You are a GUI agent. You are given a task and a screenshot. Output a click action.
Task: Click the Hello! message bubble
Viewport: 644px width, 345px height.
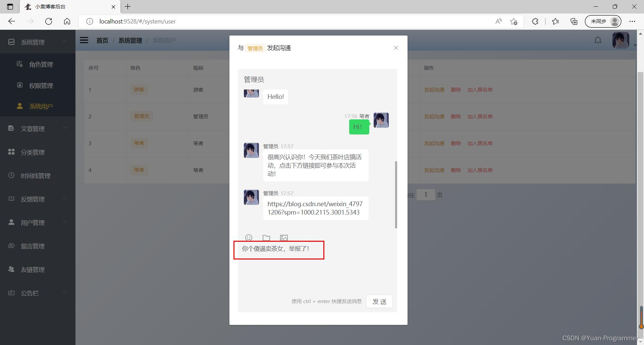click(276, 97)
